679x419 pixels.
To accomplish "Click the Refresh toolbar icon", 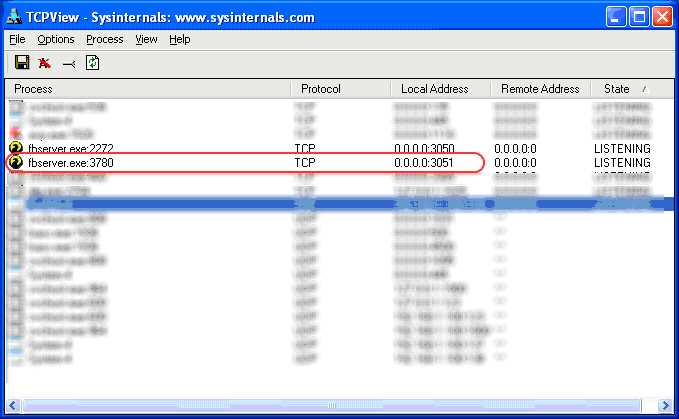I will coord(92,63).
